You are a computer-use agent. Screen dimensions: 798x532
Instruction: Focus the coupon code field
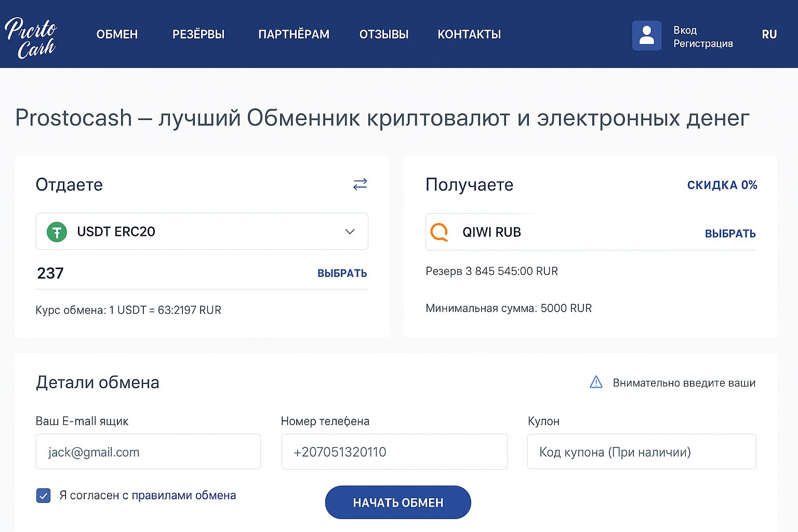pos(641,452)
